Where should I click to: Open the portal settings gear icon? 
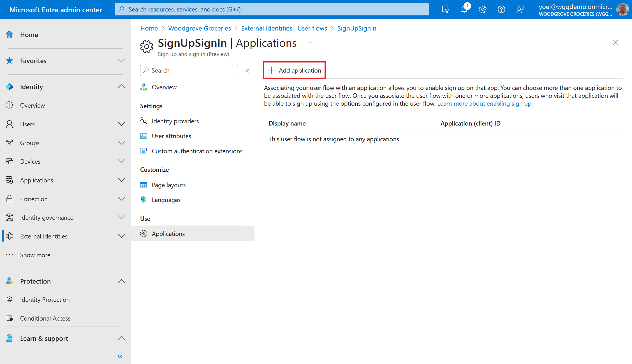pos(483,10)
